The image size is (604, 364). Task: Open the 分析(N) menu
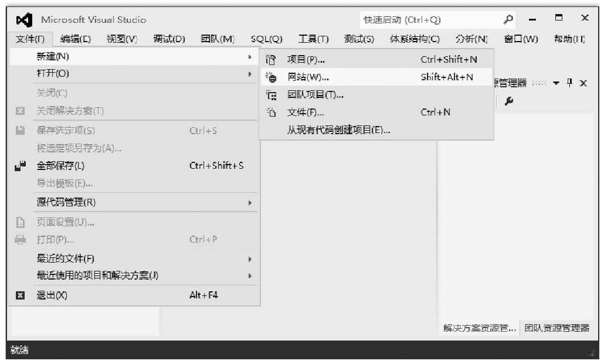(x=471, y=39)
